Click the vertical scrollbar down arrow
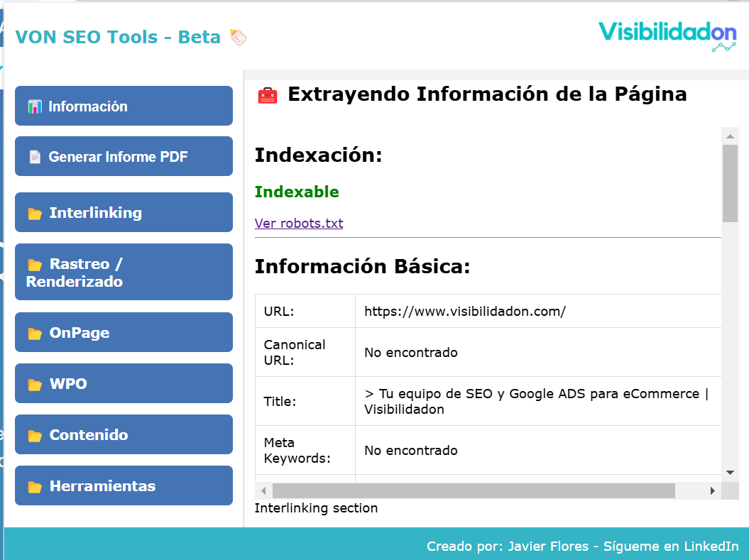The image size is (749, 560). pos(730,473)
